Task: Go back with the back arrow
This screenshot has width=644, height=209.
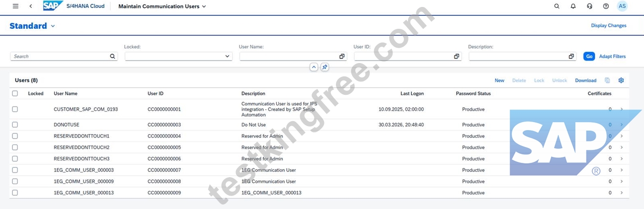Action: 31,6
